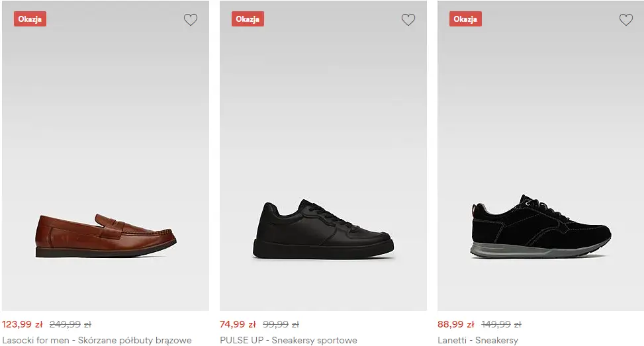
Task: Open Lasocki for men - Skórzane półbuty brązowe
Action: tap(97, 341)
